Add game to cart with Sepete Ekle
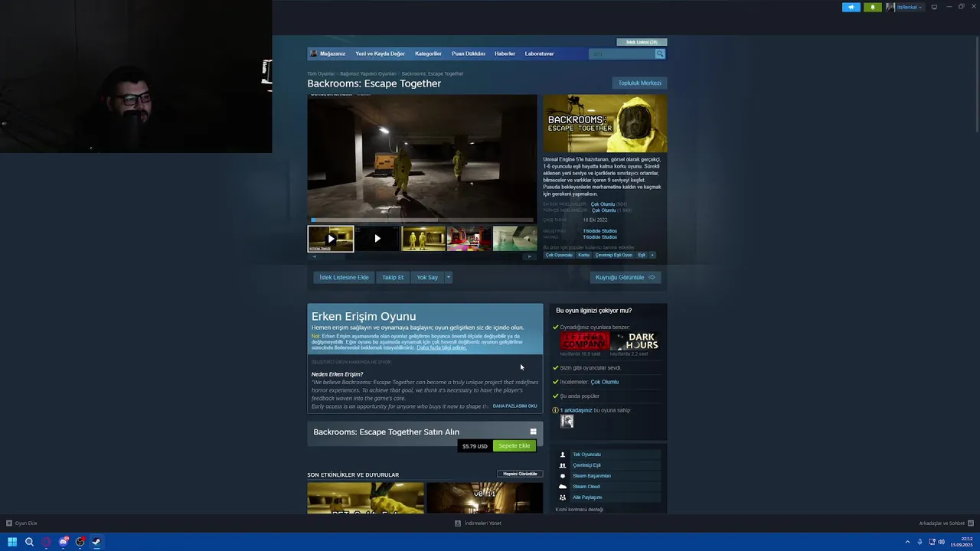 [x=514, y=445]
